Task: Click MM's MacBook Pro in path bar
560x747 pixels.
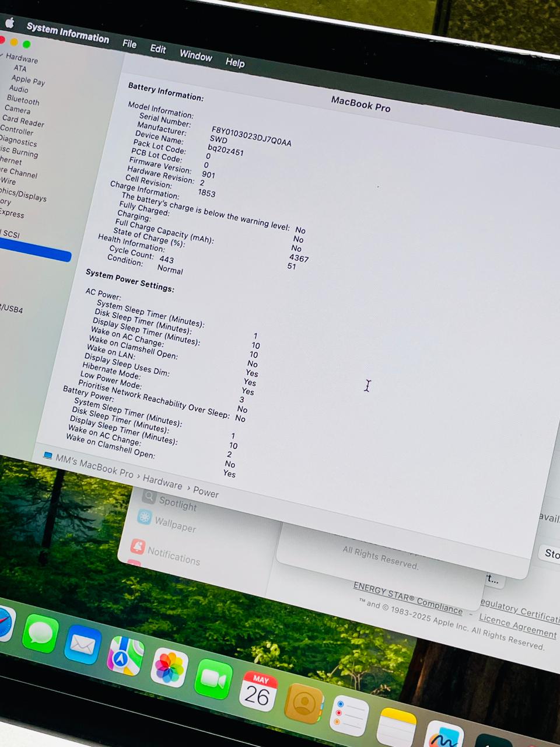Action: [94, 466]
